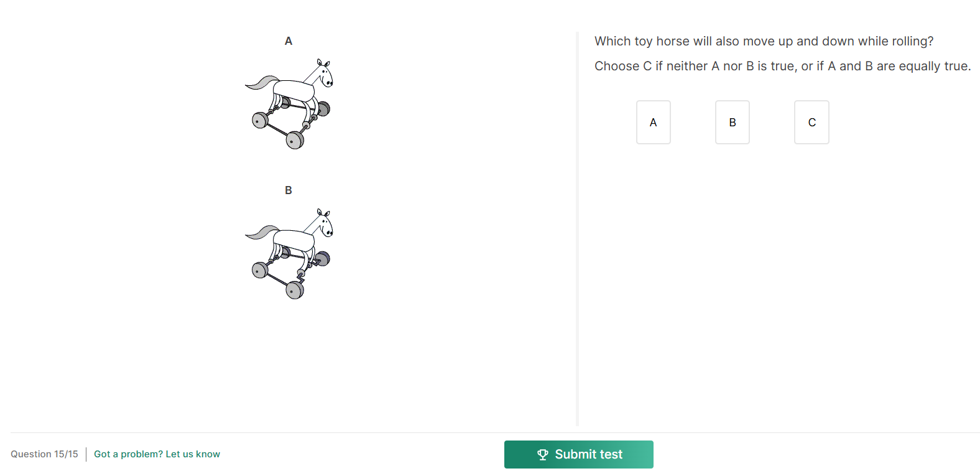The image size is (980, 471).
Task: Click the trophy icon on Submit test
Action: pos(543,455)
